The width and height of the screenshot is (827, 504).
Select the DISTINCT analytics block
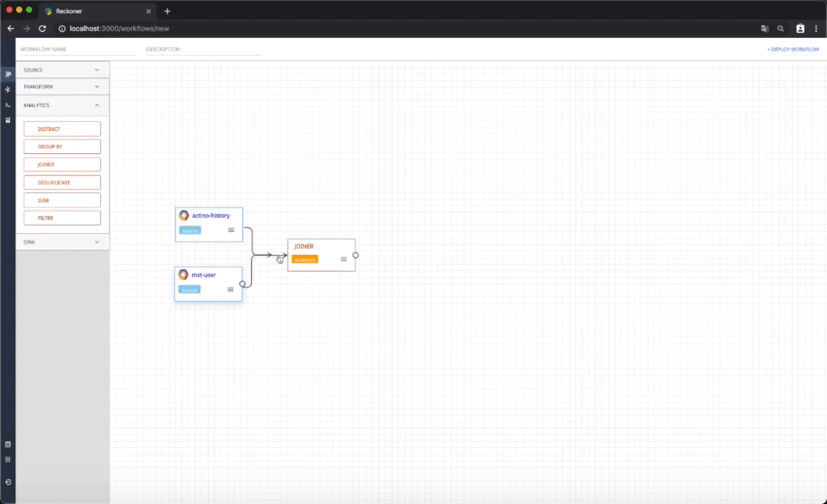coord(62,129)
